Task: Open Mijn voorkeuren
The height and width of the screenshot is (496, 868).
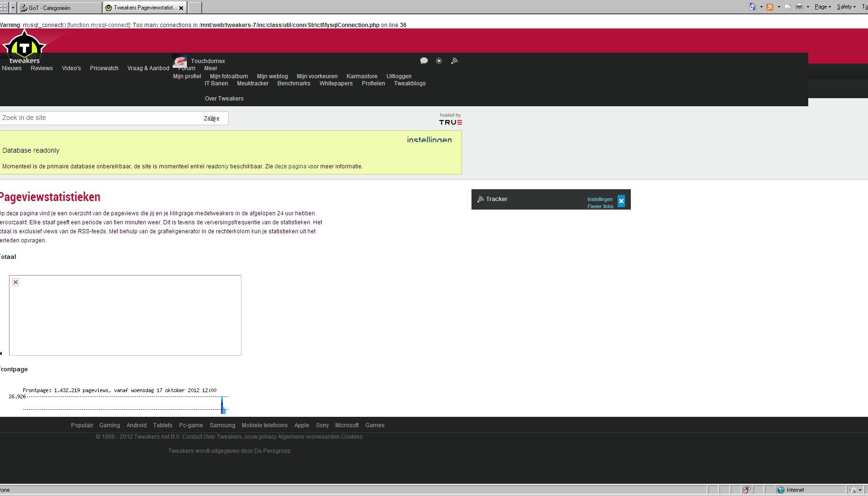Action: (x=317, y=76)
